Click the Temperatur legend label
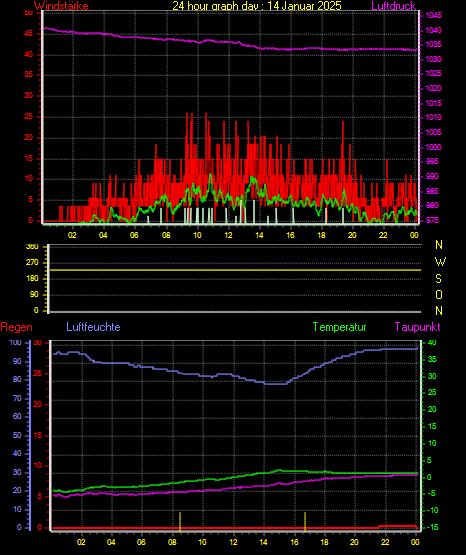466x555 pixels. (339, 327)
